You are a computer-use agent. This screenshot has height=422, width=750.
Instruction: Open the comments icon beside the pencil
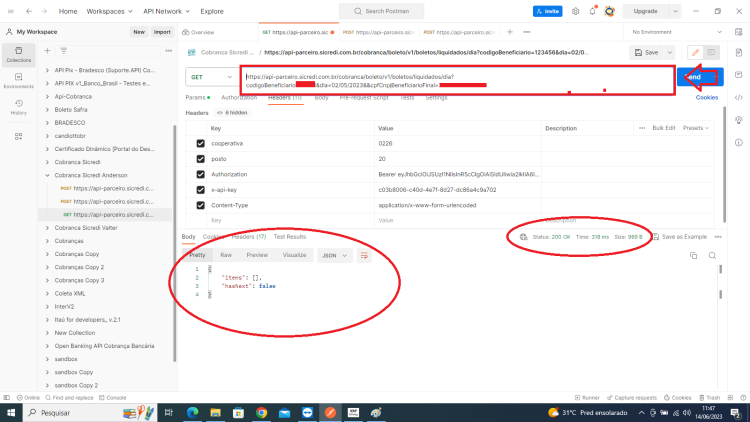(711, 53)
